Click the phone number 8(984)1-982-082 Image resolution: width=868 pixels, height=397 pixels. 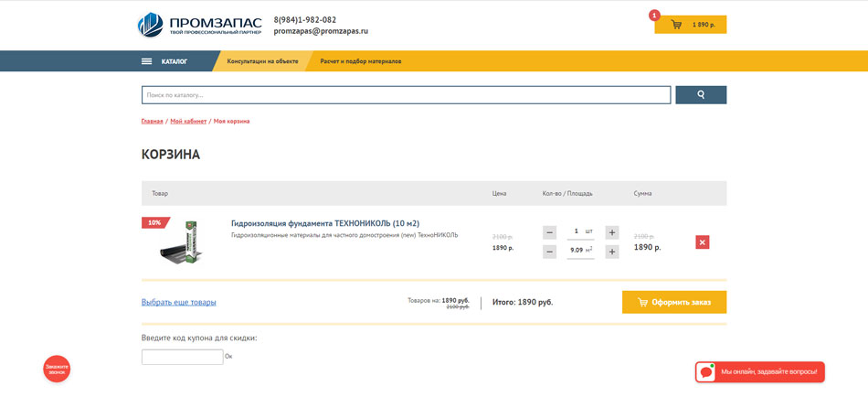[305, 20]
